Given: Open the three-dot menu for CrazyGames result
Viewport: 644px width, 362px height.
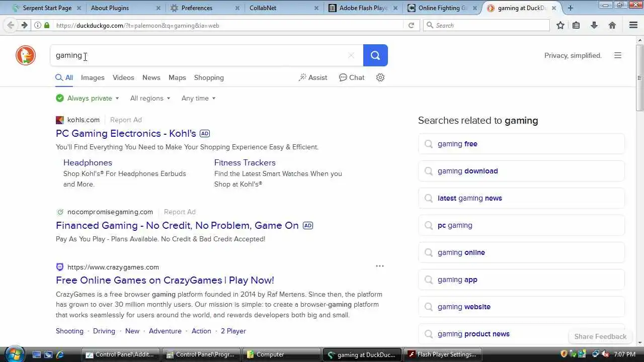Looking at the screenshot, I should pos(380,266).
